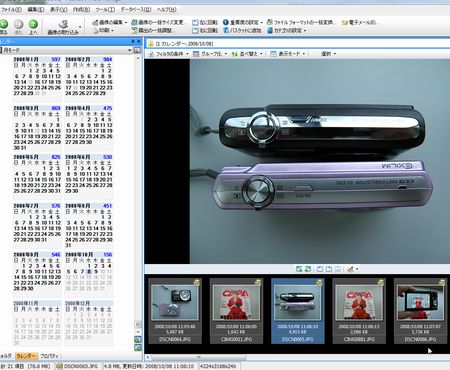Viewport: 450px width, 370px height.
Task: Open the ヘルプ(H) menu
Action: click(x=166, y=10)
